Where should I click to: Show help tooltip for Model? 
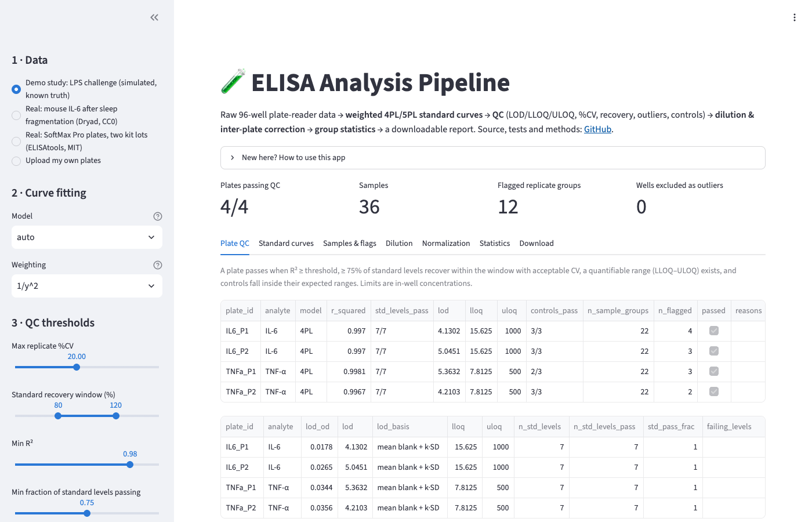click(158, 216)
